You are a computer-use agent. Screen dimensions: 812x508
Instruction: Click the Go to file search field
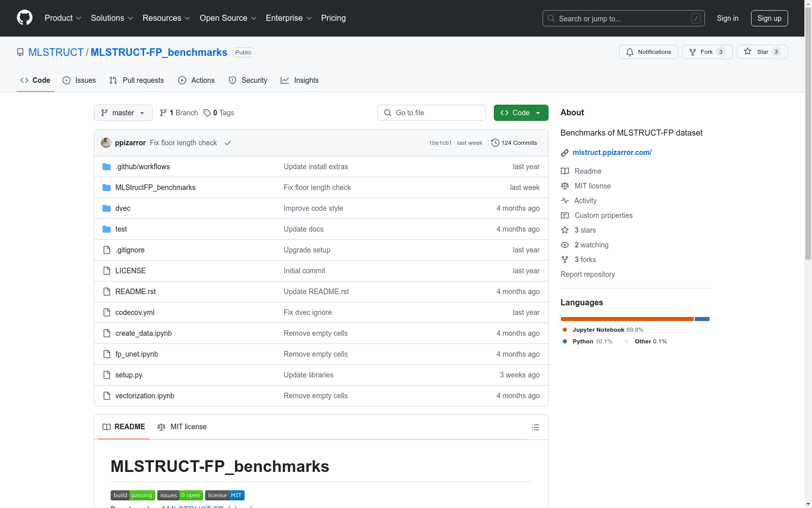(x=431, y=113)
